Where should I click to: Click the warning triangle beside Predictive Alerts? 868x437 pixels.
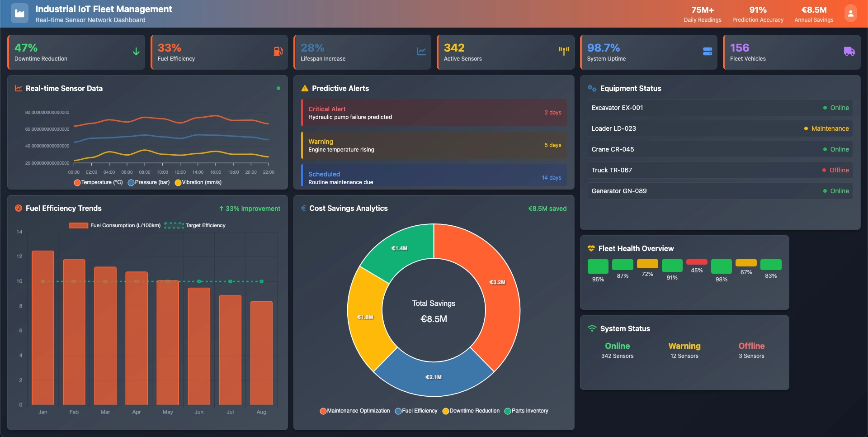pos(305,88)
